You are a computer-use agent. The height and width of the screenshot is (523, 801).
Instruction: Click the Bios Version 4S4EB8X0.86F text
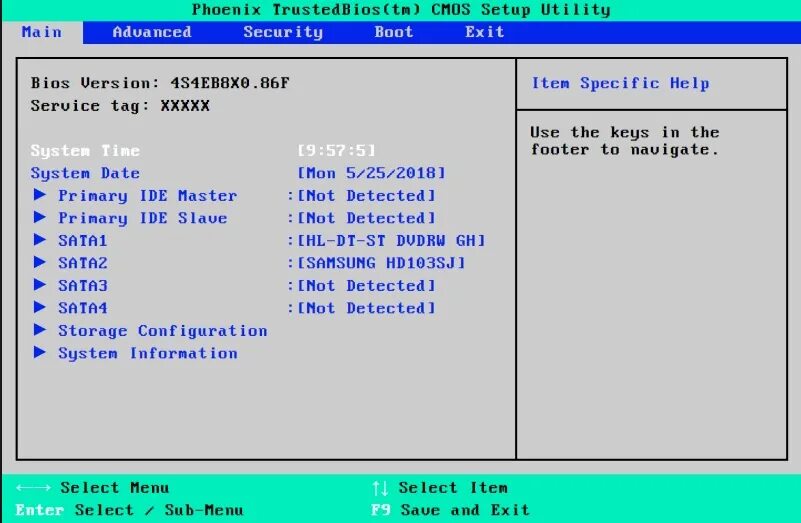[x=160, y=83]
